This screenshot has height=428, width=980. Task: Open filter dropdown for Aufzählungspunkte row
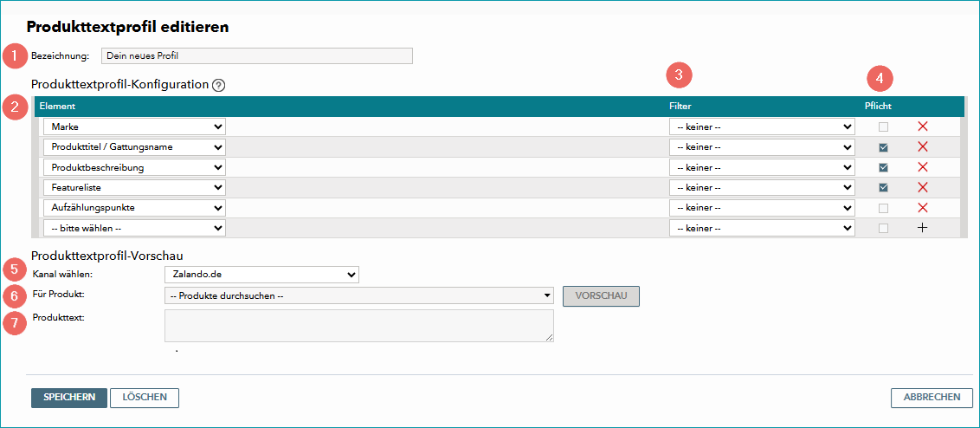pos(762,208)
